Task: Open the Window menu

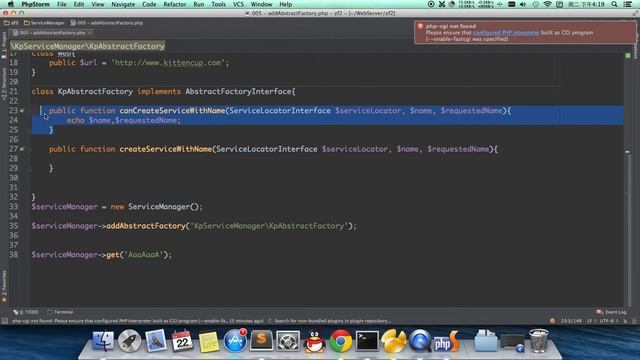Action: pos(261,4)
